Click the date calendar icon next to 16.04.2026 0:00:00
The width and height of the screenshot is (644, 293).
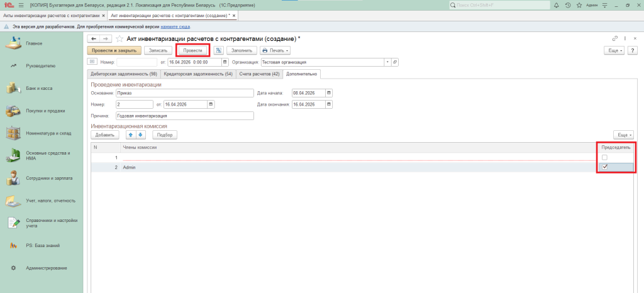pyautogui.click(x=218, y=62)
